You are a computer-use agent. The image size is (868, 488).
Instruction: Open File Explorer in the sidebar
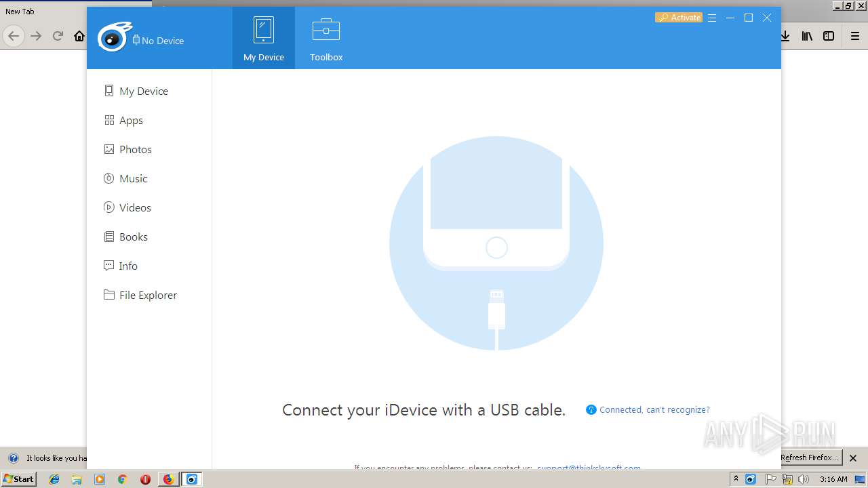pos(140,295)
